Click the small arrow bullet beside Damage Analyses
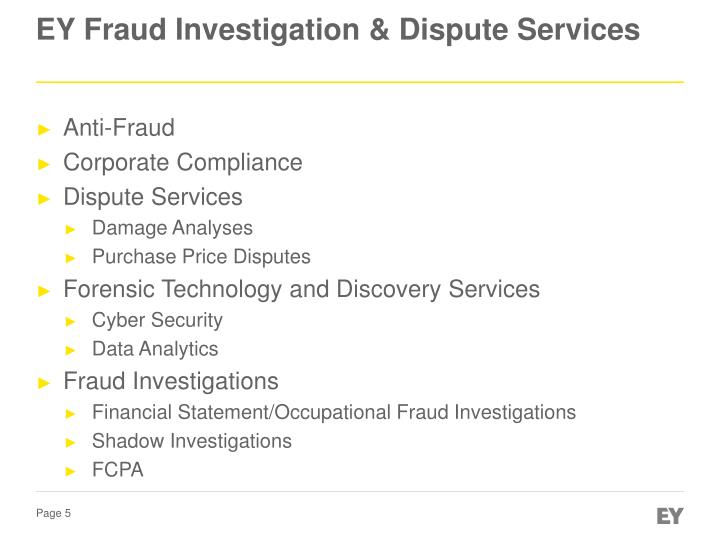 pos(70,230)
